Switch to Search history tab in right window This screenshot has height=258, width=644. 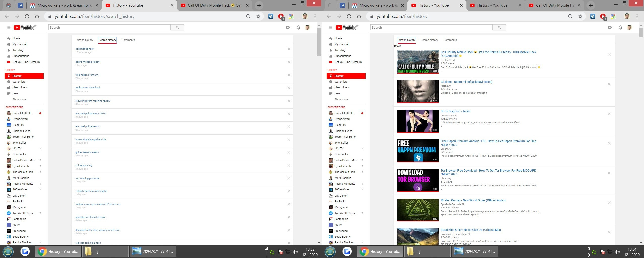429,40
